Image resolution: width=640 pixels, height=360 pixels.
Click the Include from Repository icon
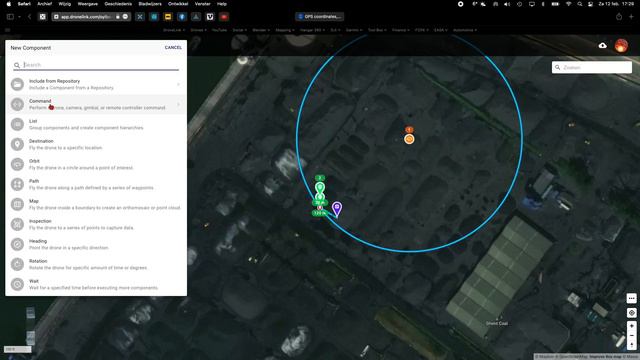tap(17, 84)
